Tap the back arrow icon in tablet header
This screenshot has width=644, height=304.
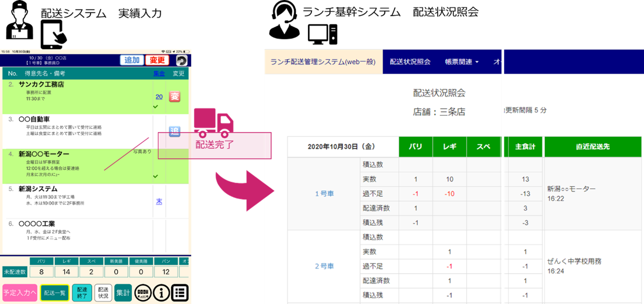pos(181,61)
